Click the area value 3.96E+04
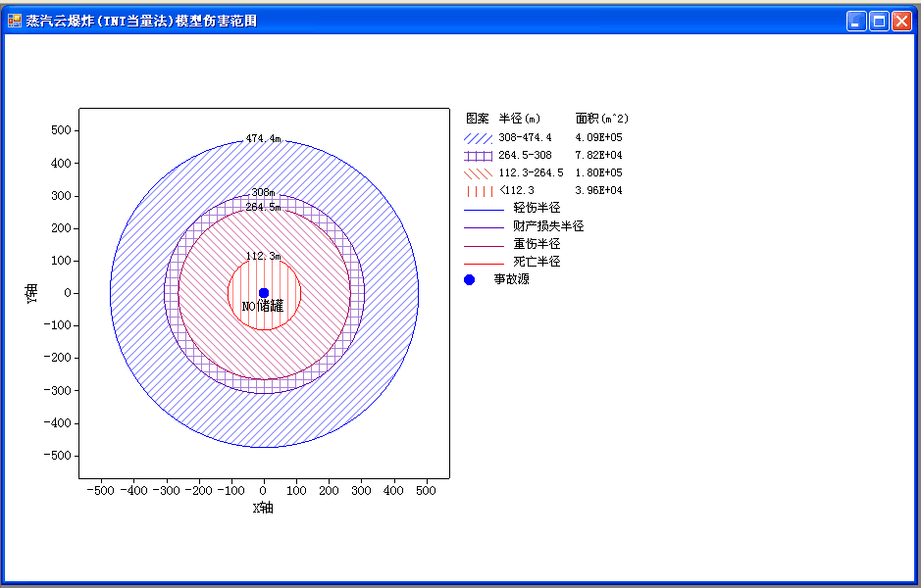 pyautogui.click(x=598, y=191)
